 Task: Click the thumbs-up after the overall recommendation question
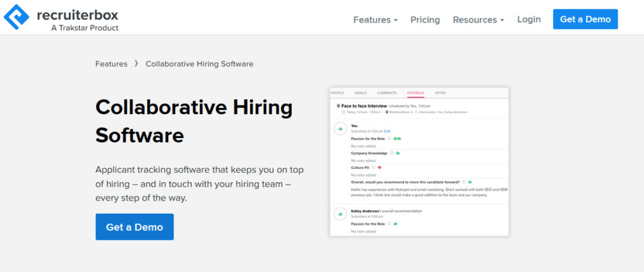click(470, 182)
